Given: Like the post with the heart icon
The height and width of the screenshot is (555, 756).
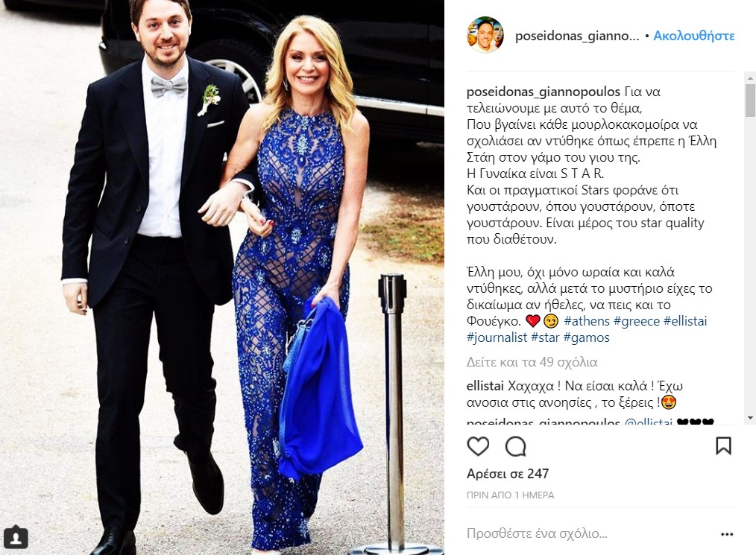Looking at the screenshot, I should 478,446.
